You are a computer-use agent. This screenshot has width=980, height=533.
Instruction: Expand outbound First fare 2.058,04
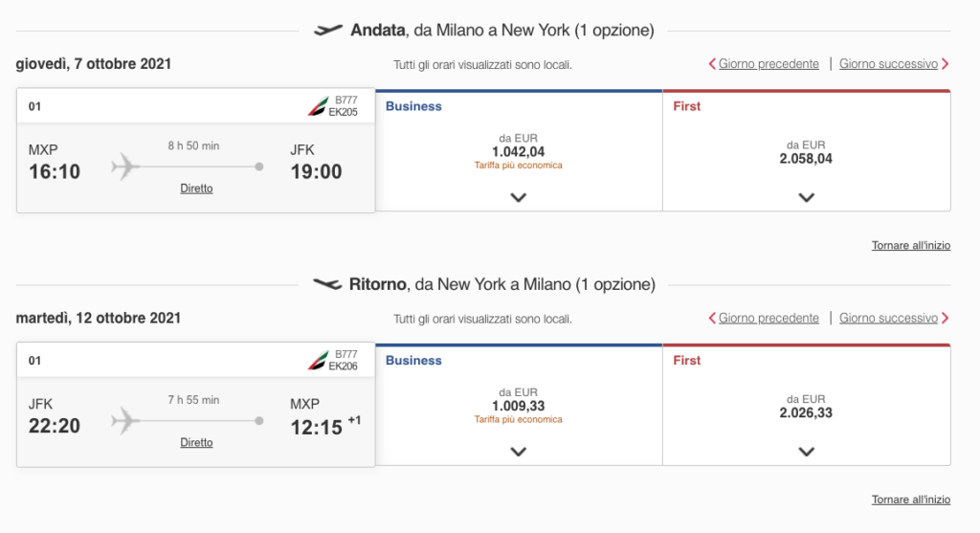(806, 197)
